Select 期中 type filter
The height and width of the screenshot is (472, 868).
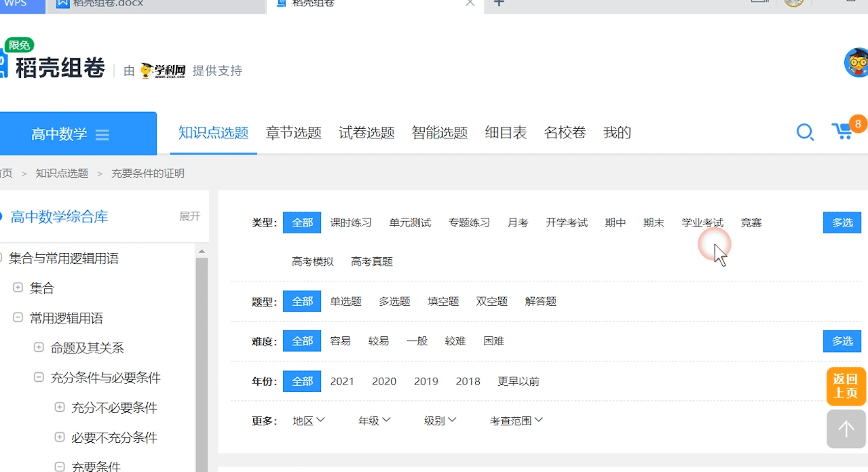pos(616,222)
